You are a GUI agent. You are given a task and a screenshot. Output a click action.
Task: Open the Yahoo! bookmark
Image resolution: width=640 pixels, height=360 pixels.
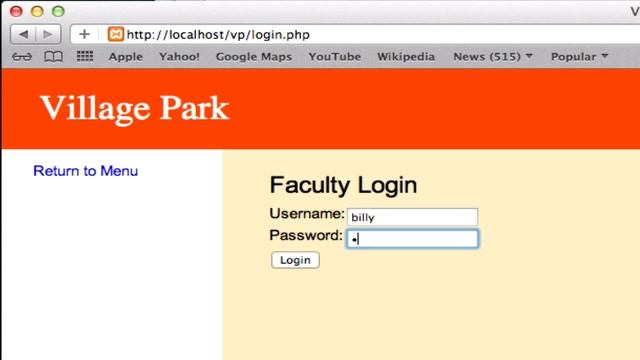coord(179,57)
